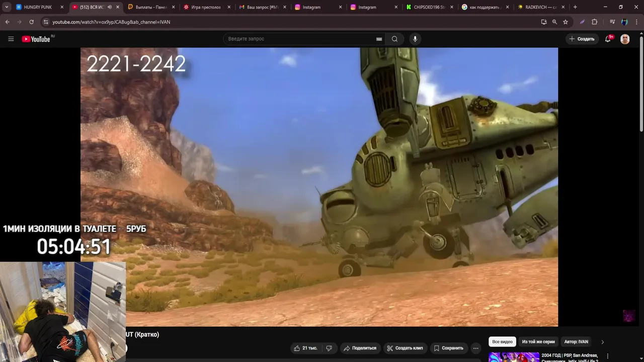Screen dimensions: 644x362
Task: Select the Все видео chip
Action: point(502,341)
